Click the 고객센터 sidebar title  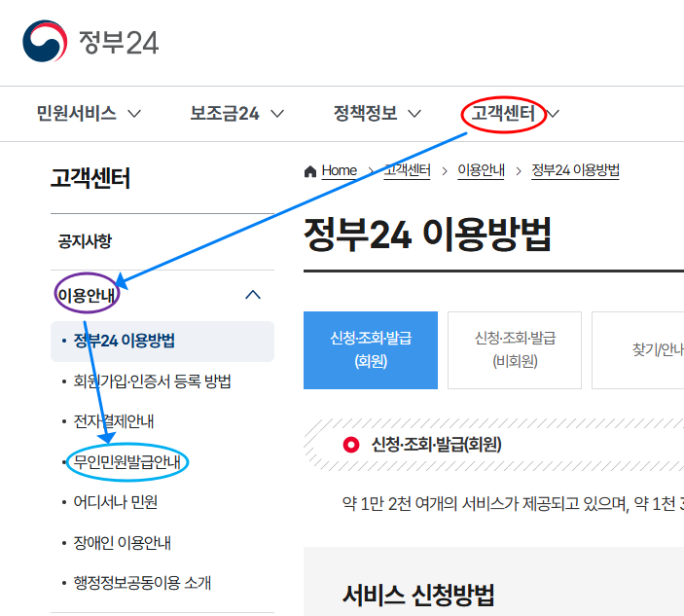[90, 178]
